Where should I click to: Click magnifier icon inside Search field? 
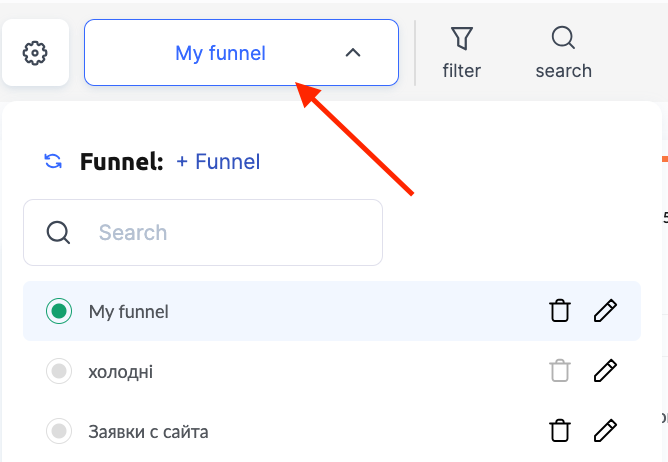pyautogui.click(x=58, y=233)
